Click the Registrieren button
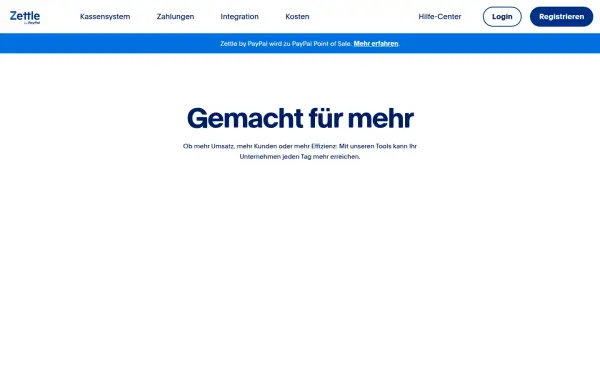600x375 pixels. point(561,17)
